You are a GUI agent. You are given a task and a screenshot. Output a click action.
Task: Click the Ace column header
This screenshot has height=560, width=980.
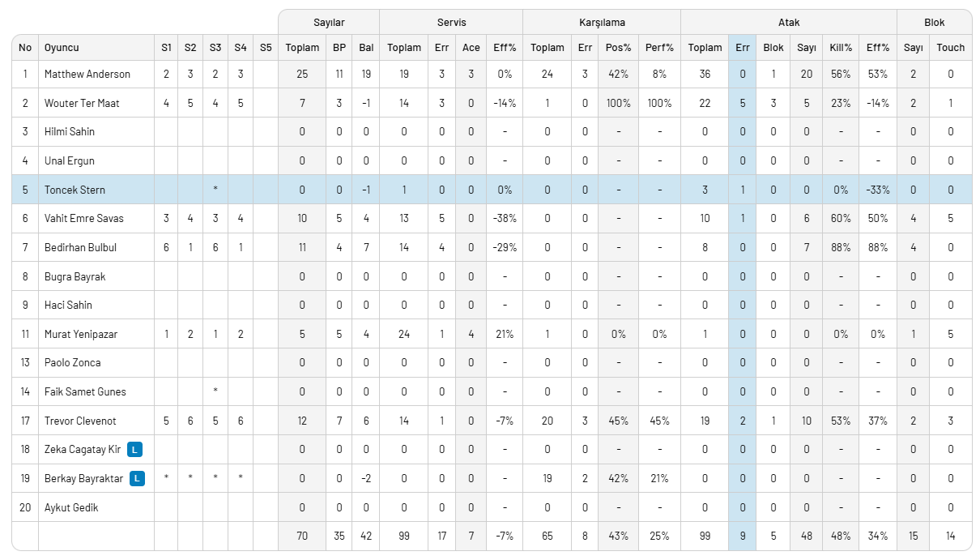[471, 48]
